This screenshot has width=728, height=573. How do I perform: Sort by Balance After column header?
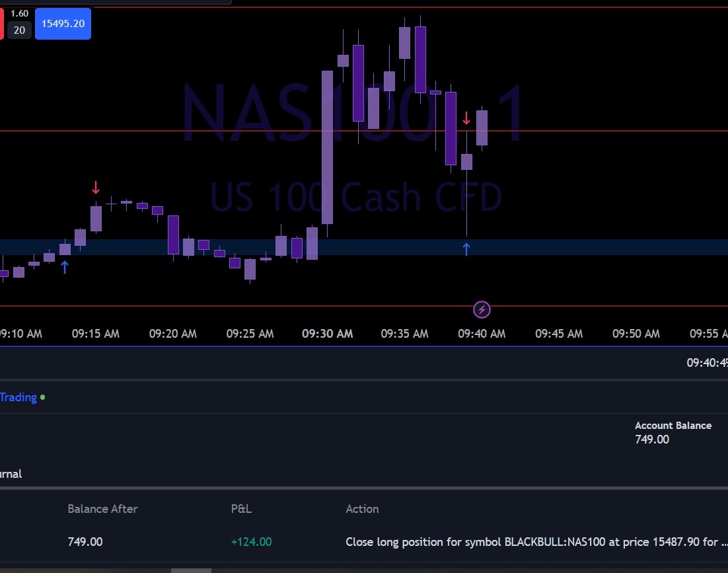[x=102, y=509]
